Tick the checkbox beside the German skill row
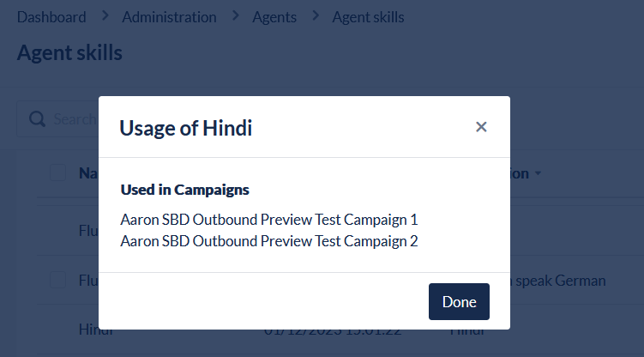This screenshot has height=357, width=644. click(x=57, y=280)
